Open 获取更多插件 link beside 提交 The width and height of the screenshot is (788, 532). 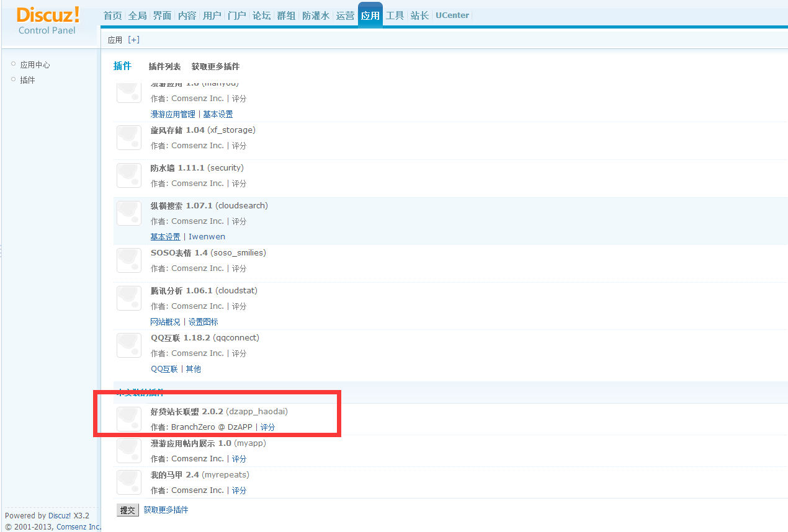166,510
